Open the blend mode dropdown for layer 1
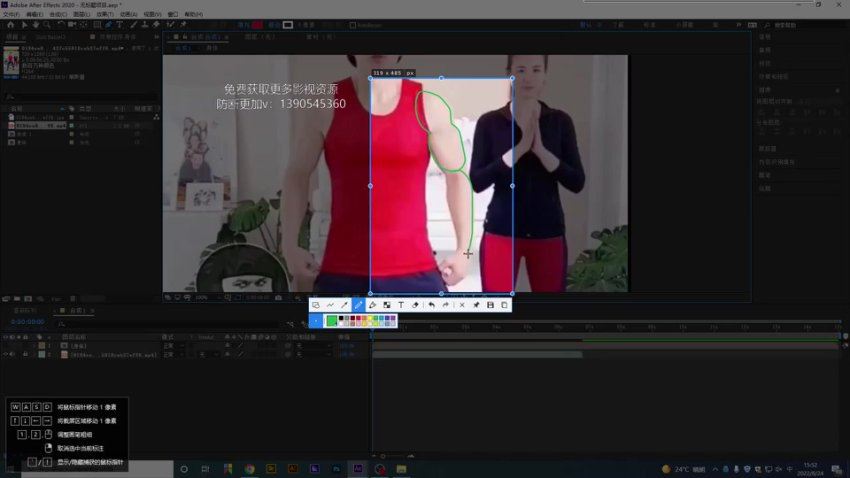This screenshot has height=478, width=850. pyautogui.click(x=173, y=346)
